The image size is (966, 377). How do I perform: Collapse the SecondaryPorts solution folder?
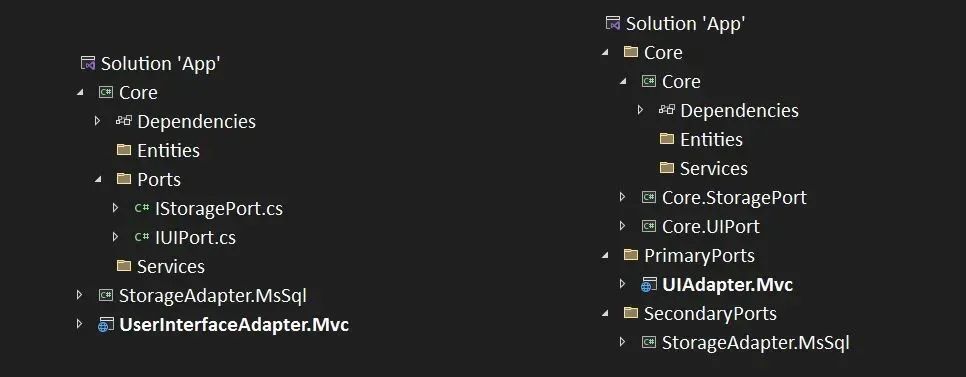point(605,314)
